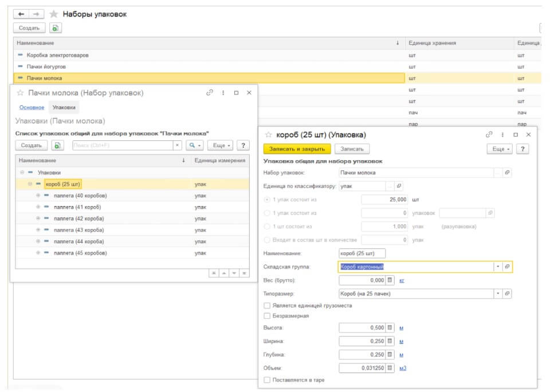The image size is (554, 392).
Task: Open the Упаковки tab
Action: point(64,108)
